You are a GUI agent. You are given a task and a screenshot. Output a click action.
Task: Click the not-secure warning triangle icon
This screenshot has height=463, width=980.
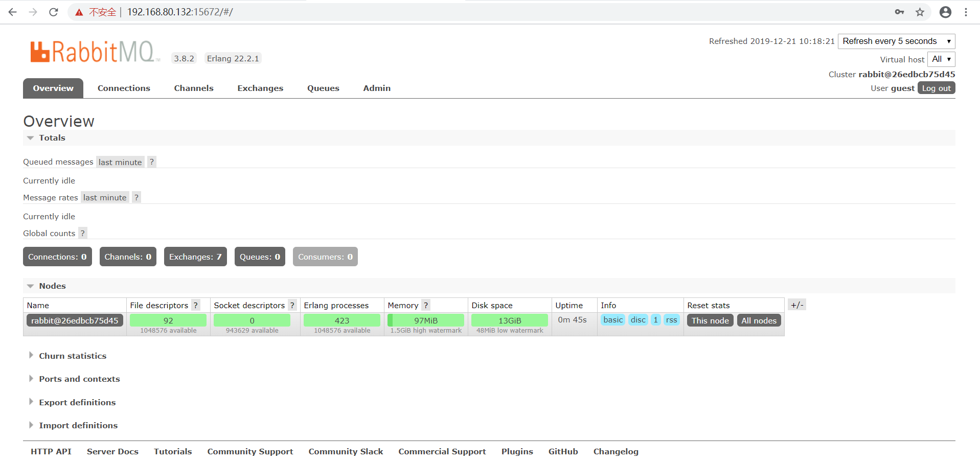tap(79, 12)
